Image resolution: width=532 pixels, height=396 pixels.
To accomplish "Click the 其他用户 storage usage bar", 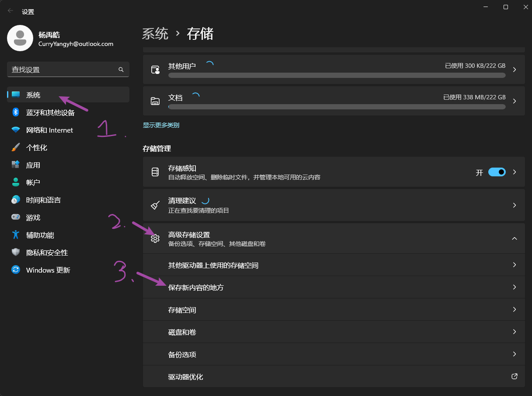I will (337, 75).
